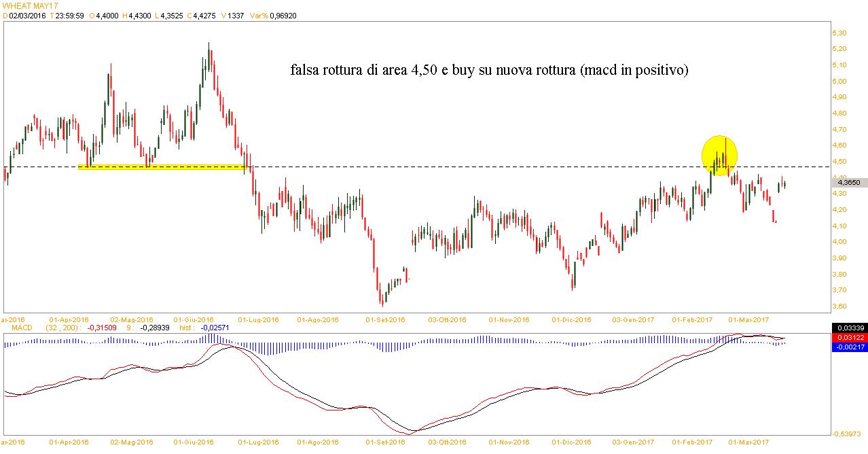The height and width of the screenshot is (454, 868).
Task: Click the 01-Set-2016 date on the price axis
Action: 385,319
